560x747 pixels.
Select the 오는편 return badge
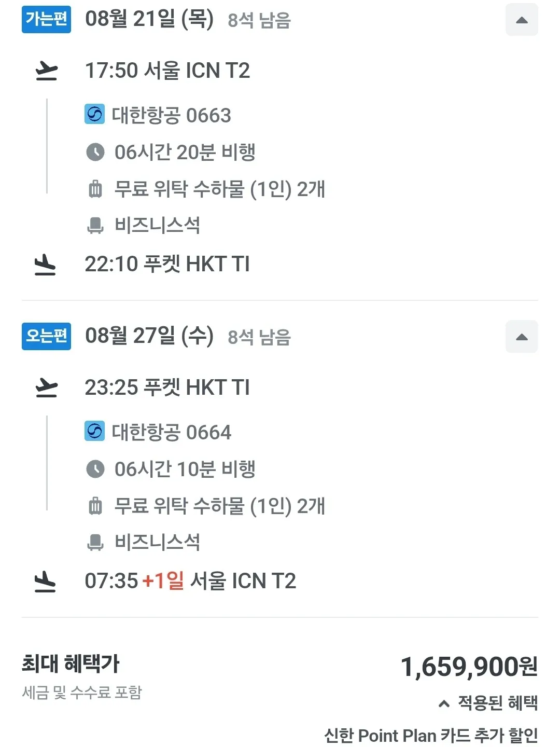[46, 336]
